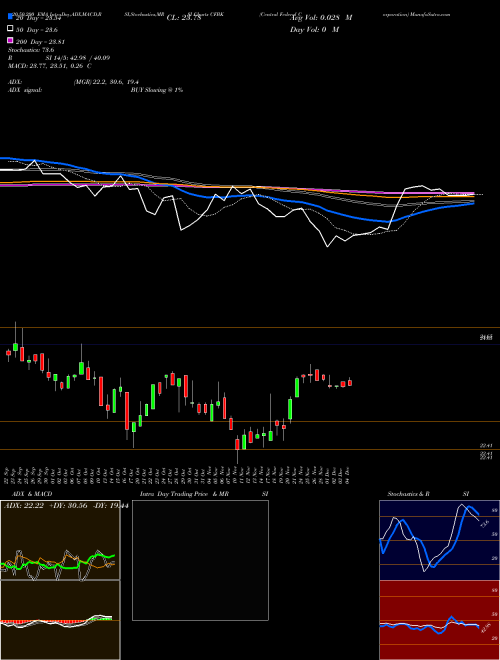Click the 'Avg Vol: 0.028 M' text

point(321,18)
